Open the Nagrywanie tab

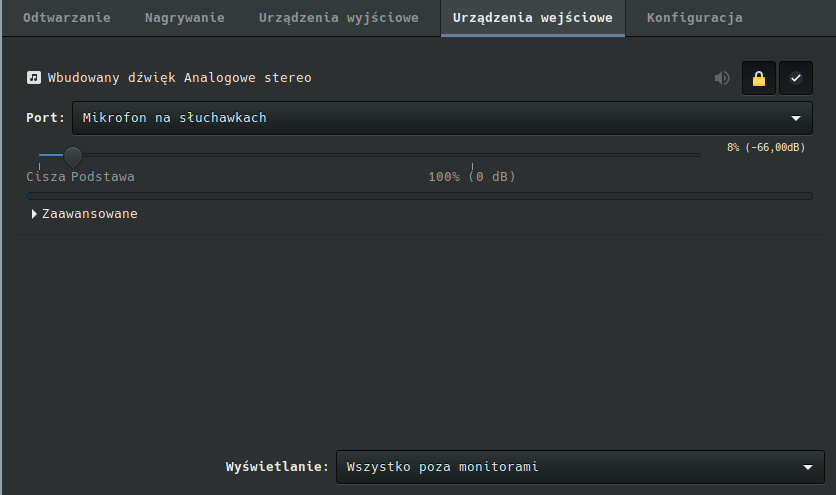(x=184, y=18)
